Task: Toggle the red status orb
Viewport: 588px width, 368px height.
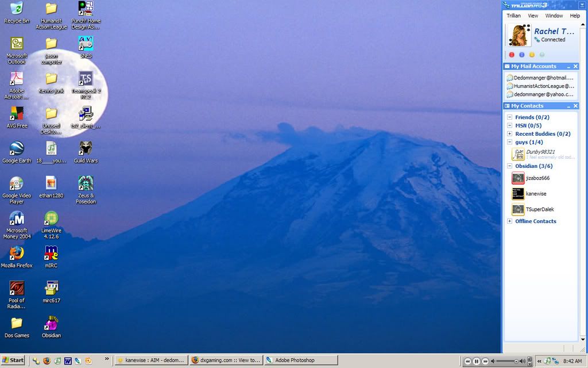Action: pos(512,54)
